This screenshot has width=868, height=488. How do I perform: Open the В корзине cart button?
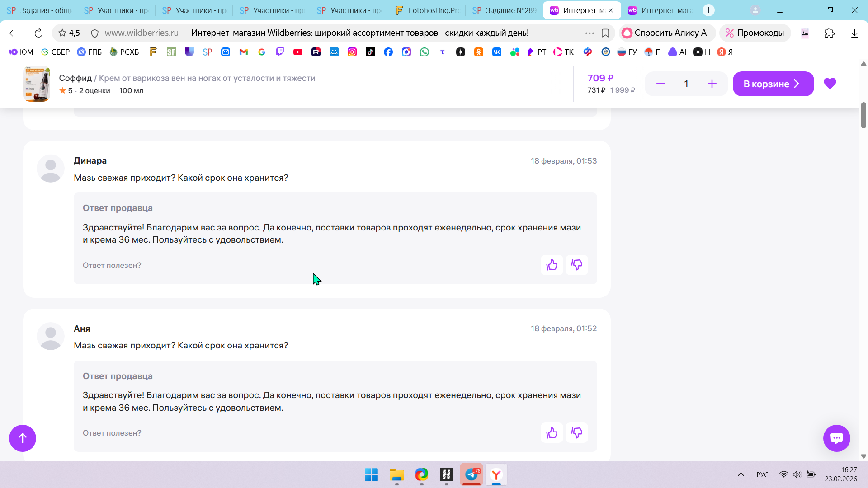coord(773,84)
